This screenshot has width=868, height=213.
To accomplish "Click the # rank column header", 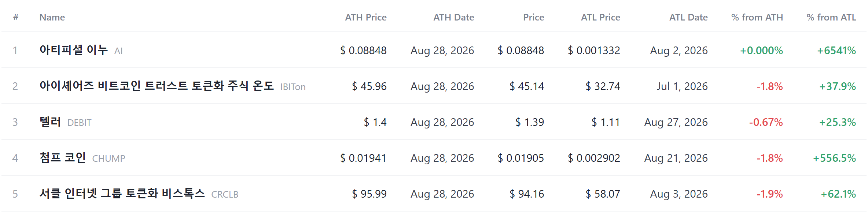I will [16, 17].
